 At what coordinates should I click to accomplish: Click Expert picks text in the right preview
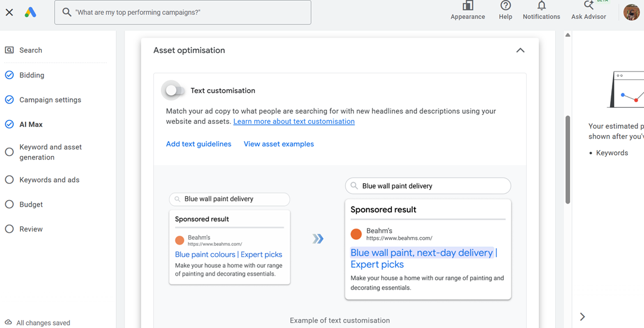[x=377, y=264]
